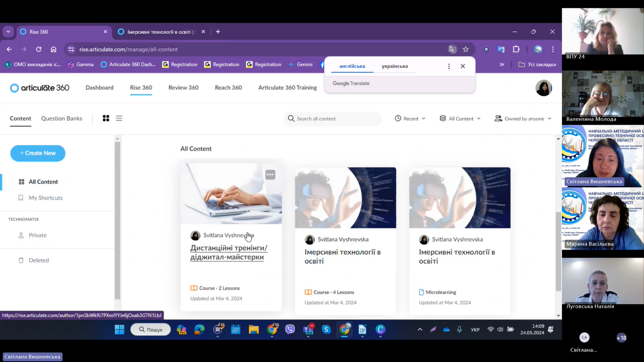Open Translate popup three-dot options

point(449,67)
